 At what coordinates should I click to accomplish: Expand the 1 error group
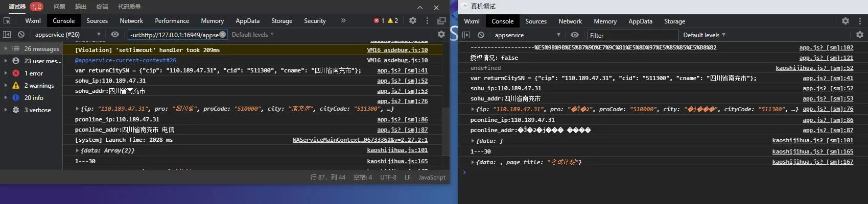[32, 73]
